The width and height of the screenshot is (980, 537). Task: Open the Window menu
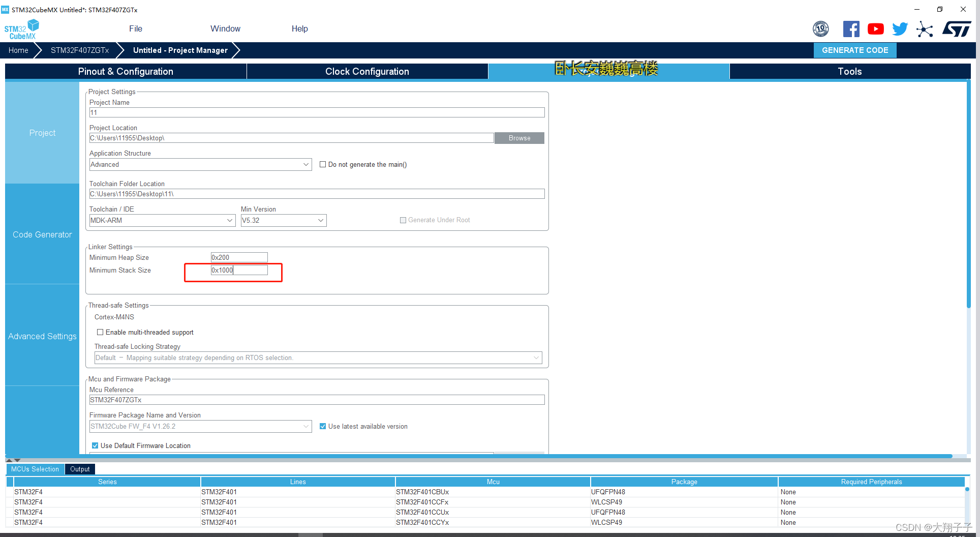coord(226,28)
